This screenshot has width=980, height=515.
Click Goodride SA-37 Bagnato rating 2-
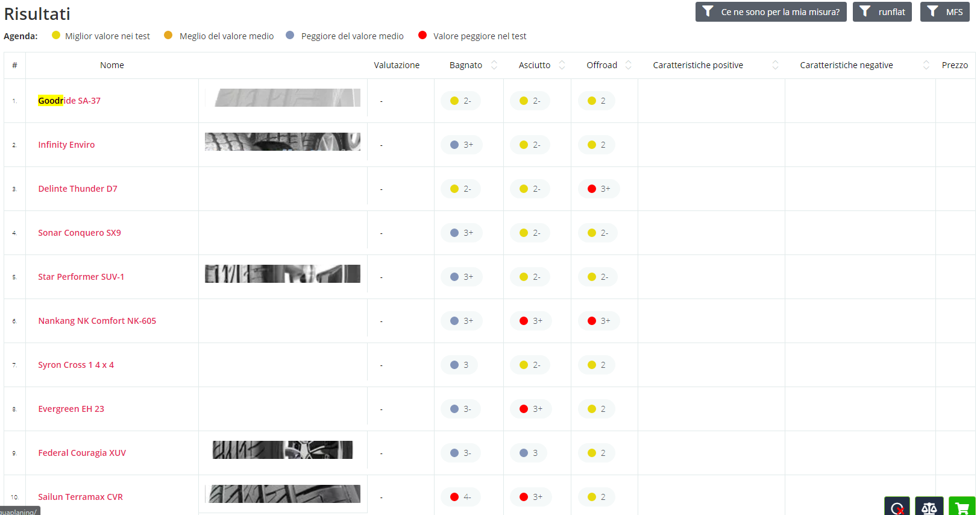tap(460, 101)
